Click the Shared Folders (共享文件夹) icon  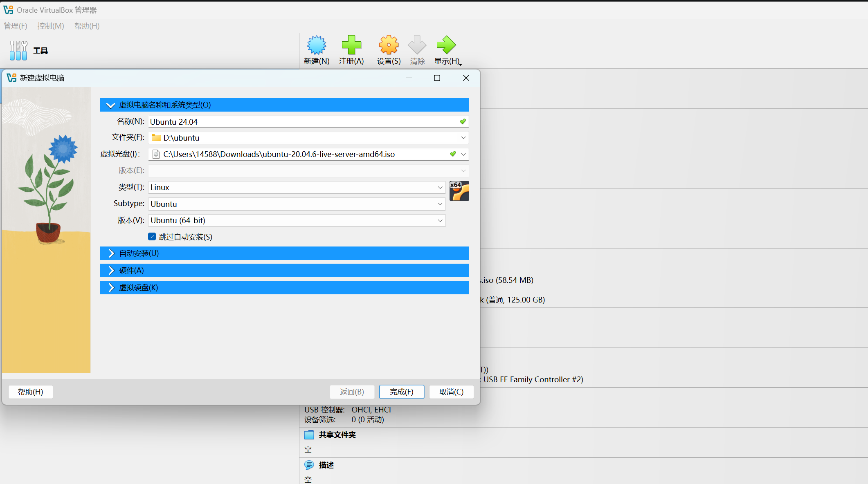[x=309, y=435]
